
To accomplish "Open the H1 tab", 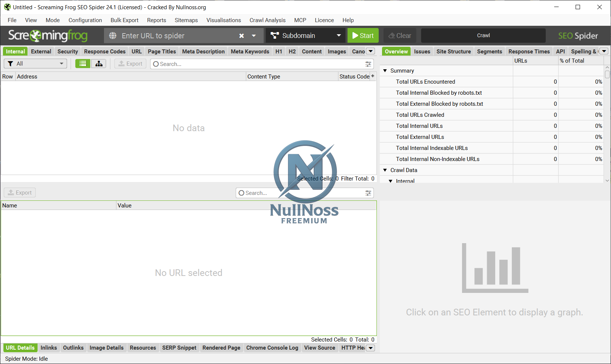I will [x=279, y=52].
